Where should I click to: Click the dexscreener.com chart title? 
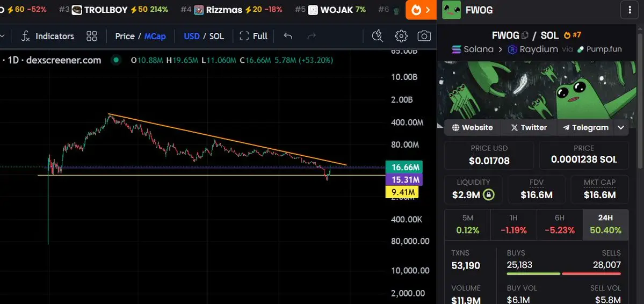click(63, 60)
